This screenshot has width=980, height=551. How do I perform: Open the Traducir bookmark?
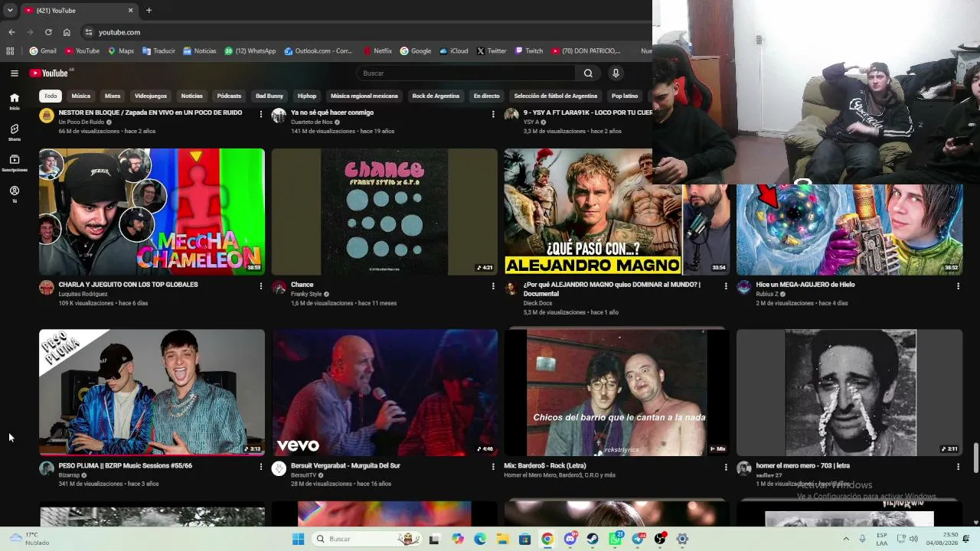(x=158, y=51)
